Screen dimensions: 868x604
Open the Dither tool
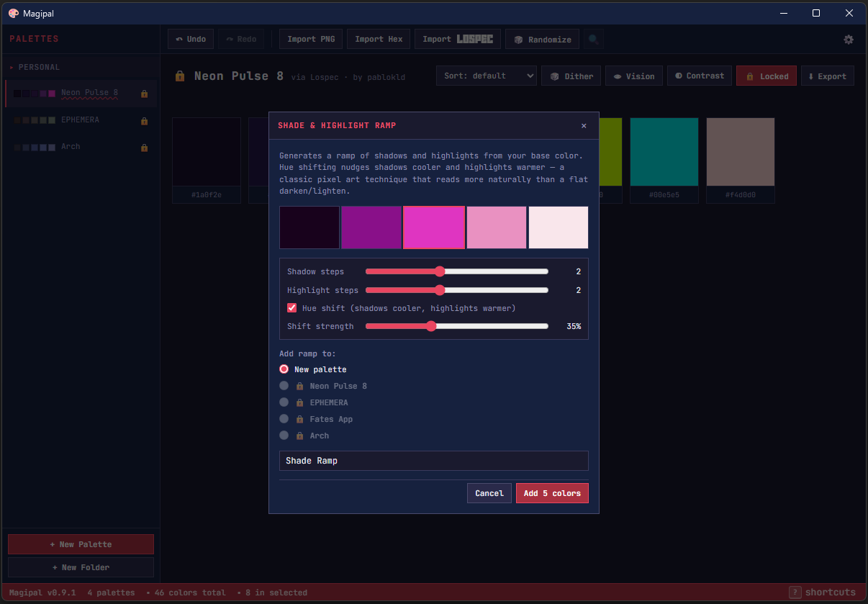point(571,76)
